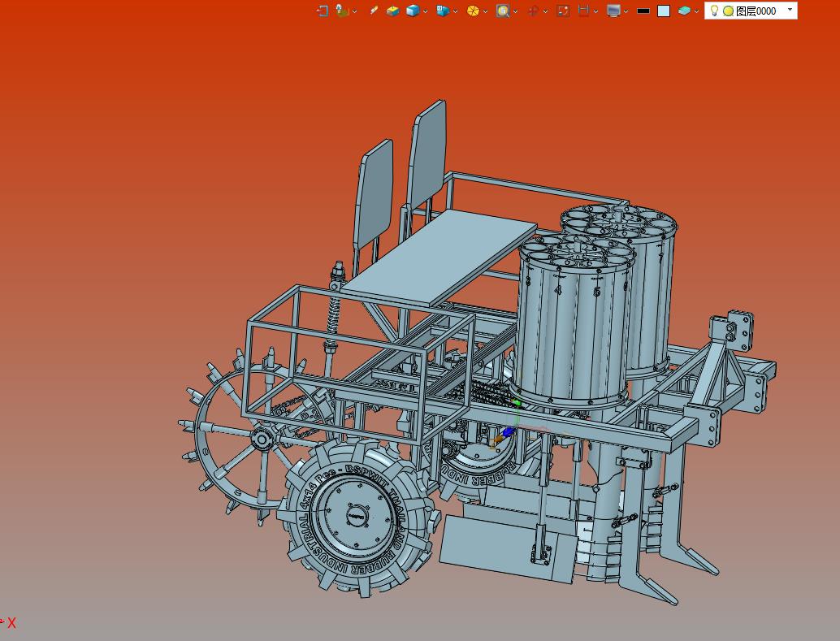840x641 pixels.
Task: Click the light blue fill color swatch
Action: point(663,11)
